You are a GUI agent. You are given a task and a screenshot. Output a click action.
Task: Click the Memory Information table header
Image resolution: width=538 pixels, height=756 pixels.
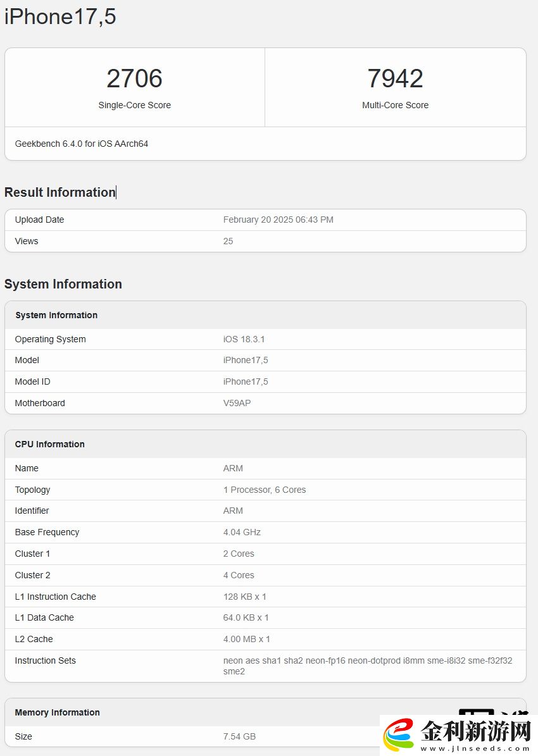click(x=58, y=712)
